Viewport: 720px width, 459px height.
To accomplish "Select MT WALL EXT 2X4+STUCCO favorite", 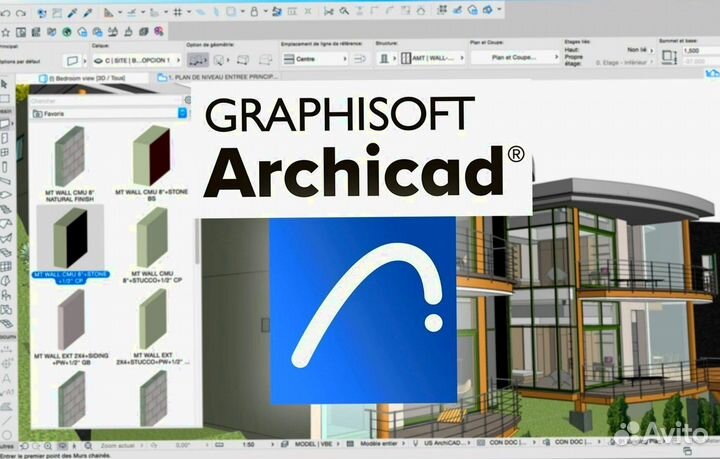I will coord(152,326).
